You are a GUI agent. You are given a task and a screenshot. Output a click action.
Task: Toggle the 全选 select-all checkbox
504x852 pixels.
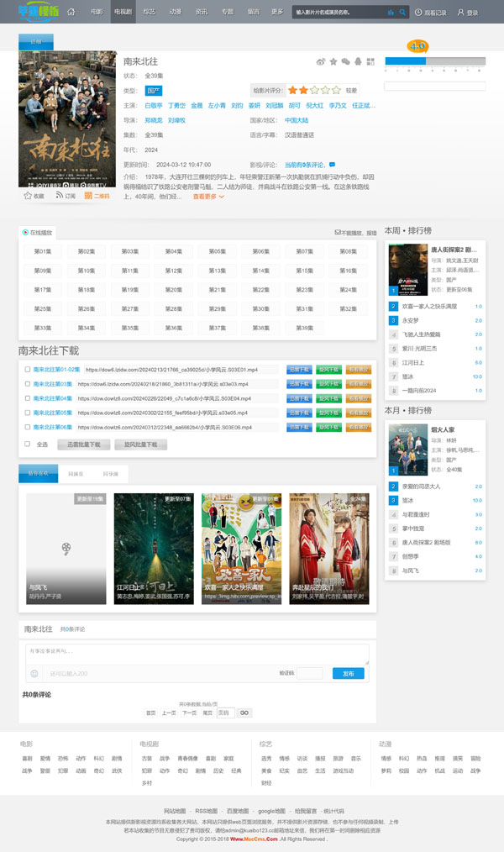click(28, 444)
